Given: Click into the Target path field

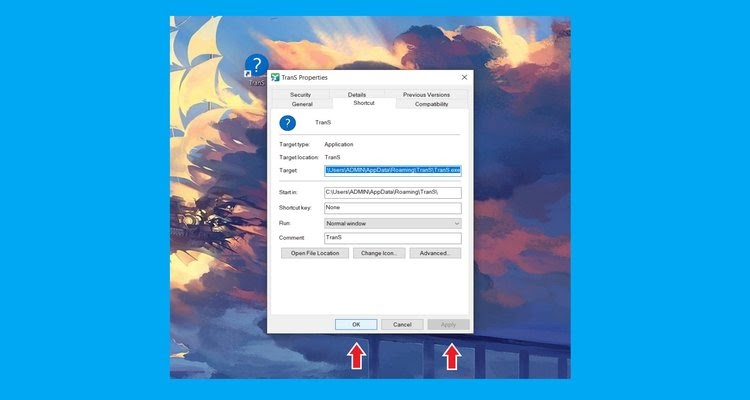Looking at the screenshot, I should (x=392, y=171).
